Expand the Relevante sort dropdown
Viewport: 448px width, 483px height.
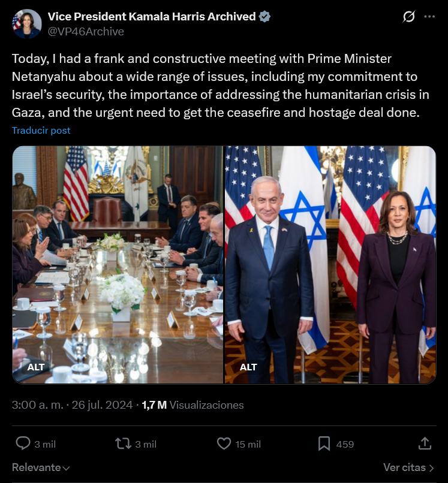click(x=41, y=467)
